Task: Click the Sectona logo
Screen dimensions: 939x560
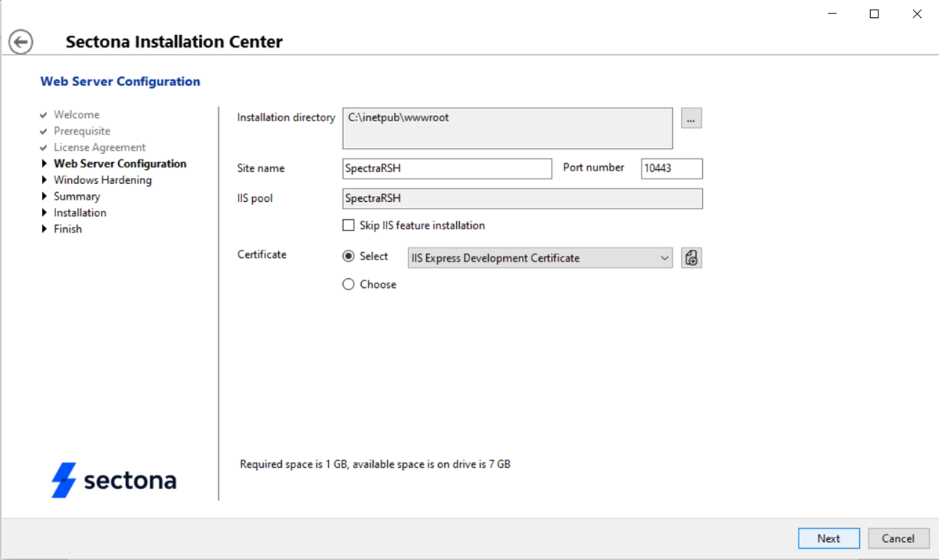Action: (x=114, y=480)
